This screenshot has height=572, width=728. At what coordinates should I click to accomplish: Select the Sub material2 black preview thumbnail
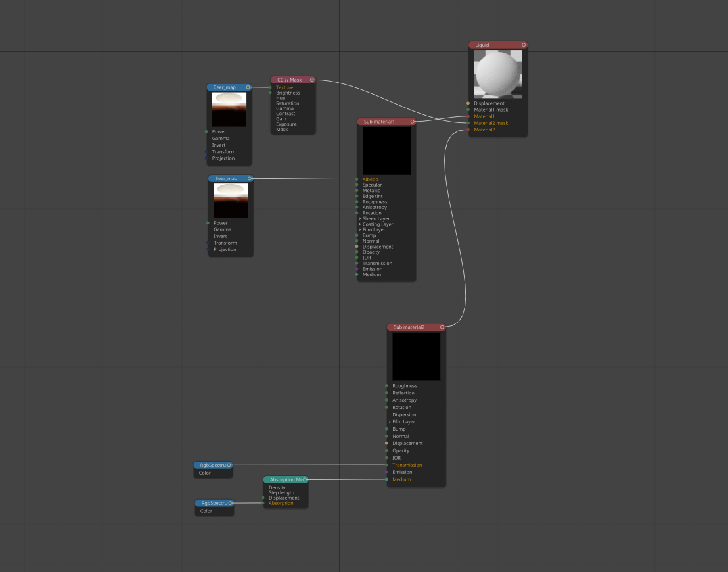click(x=416, y=356)
